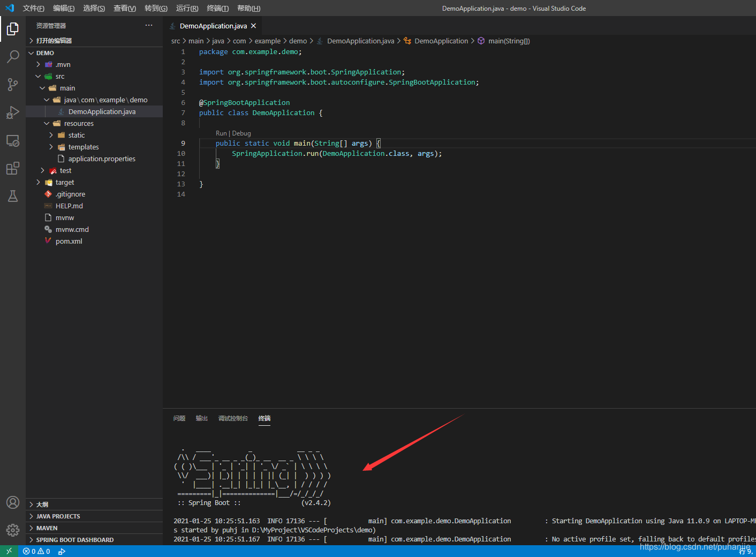Viewport: 756px width, 557px height.
Task: Open the Manage settings gear
Action: pyautogui.click(x=12, y=530)
